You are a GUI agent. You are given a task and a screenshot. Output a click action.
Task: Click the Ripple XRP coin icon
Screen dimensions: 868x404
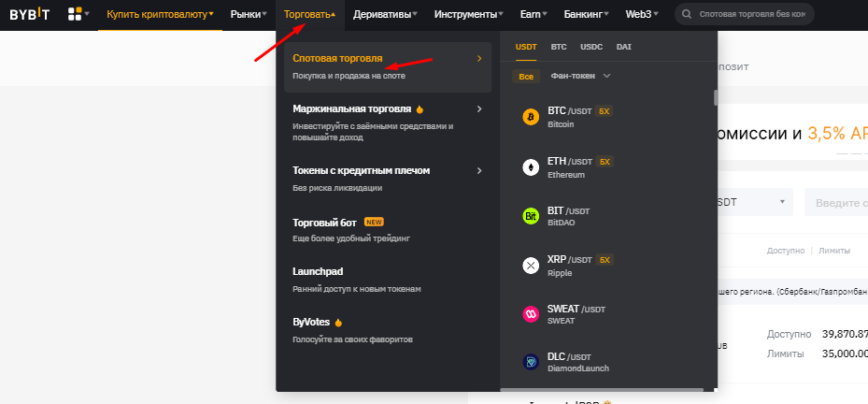pos(531,266)
